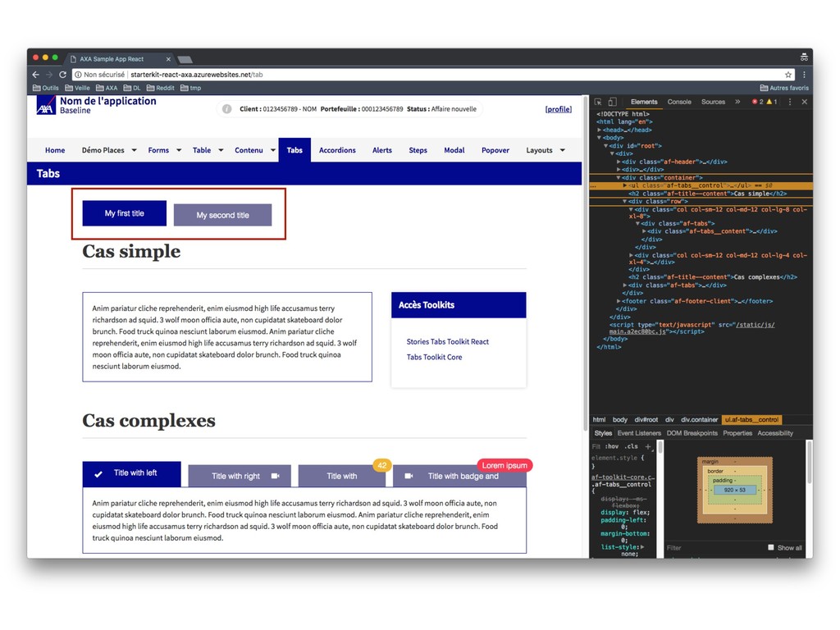Expand the af-tabs__content div node
This screenshot has height=630, width=840.
(644, 231)
